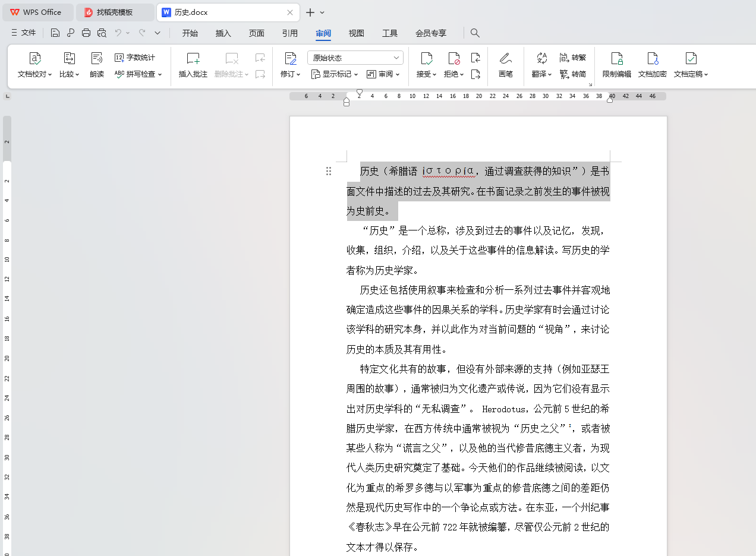Click the 朗读 read aloud icon

(97, 58)
